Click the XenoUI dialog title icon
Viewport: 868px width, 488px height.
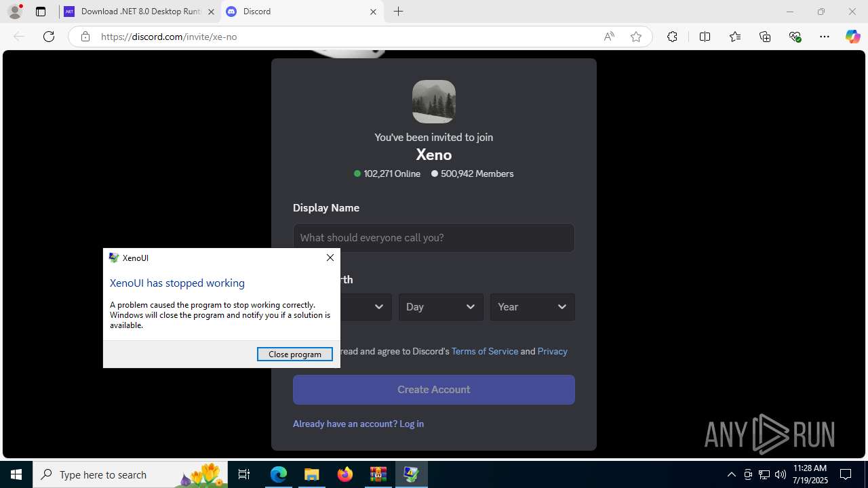tap(114, 258)
